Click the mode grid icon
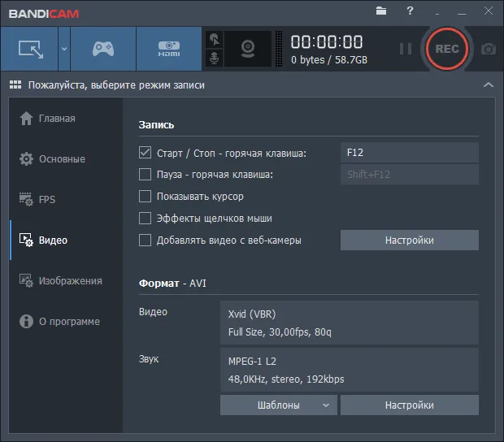Image resolution: width=504 pixels, height=442 pixels. [x=15, y=84]
